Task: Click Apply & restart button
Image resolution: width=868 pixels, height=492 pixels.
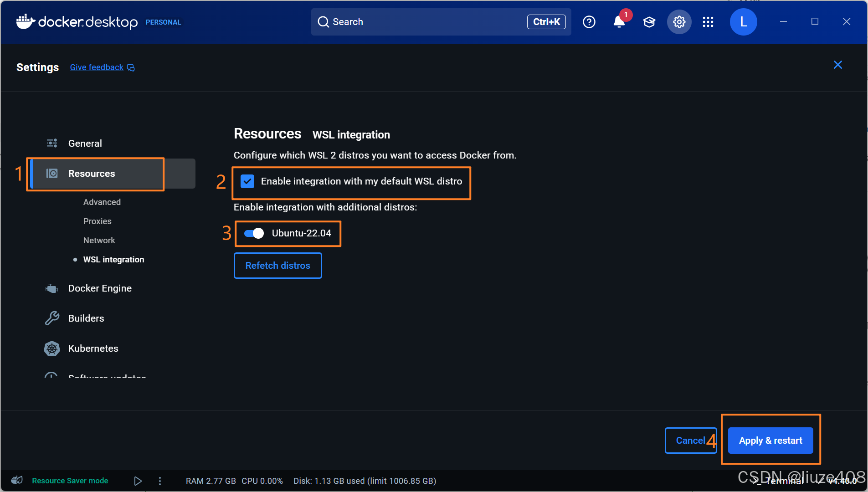Action: 770,441
